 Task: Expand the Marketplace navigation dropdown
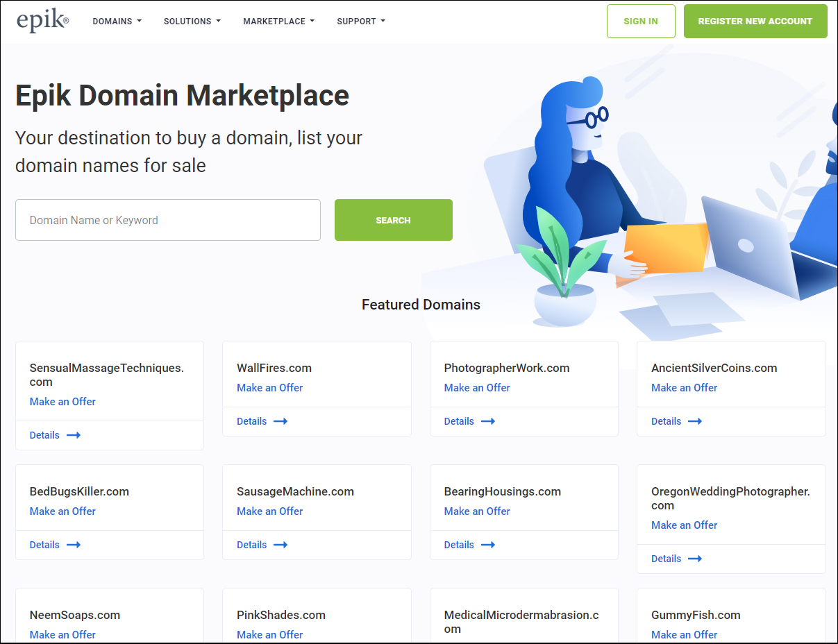278,22
